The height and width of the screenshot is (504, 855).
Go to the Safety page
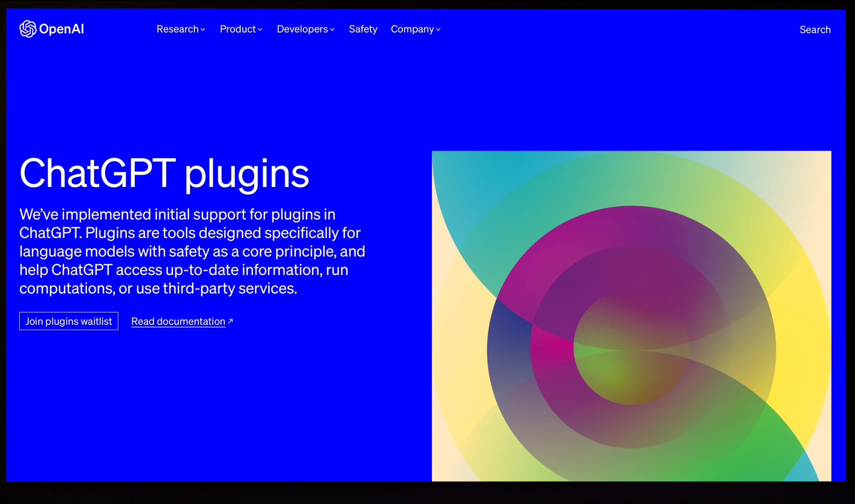363,29
